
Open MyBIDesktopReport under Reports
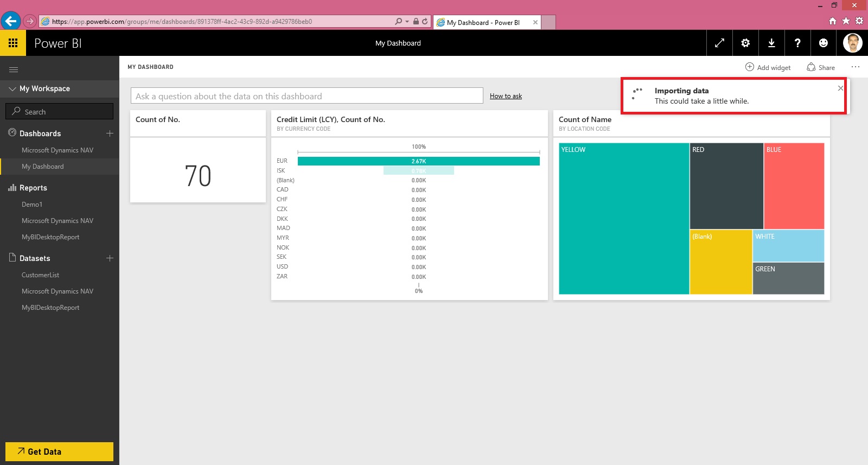(50, 237)
